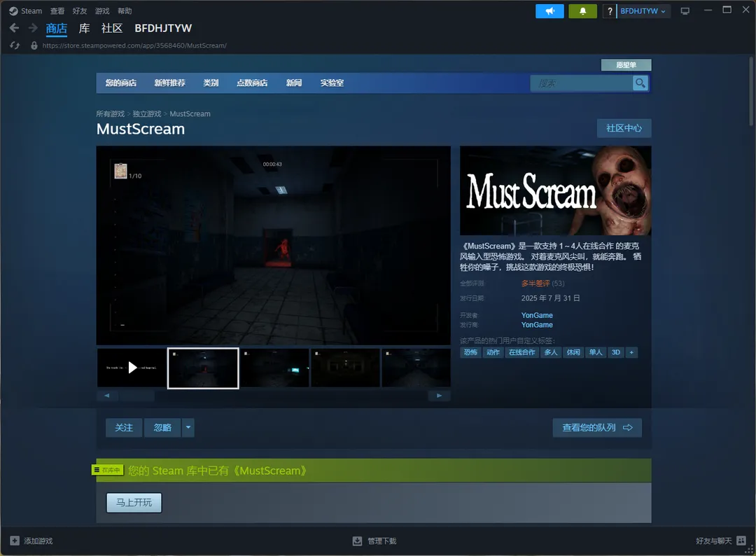Play the trailer video thumbnail
This screenshot has height=556, width=756.
point(132,368)
